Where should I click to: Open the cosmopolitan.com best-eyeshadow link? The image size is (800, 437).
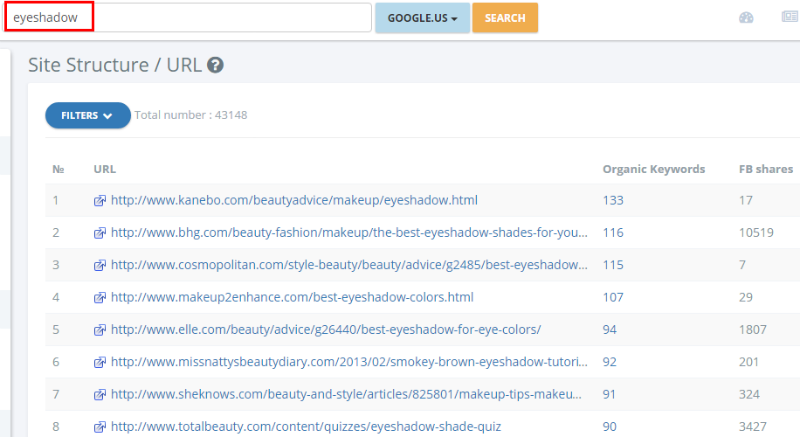[349, 265]
